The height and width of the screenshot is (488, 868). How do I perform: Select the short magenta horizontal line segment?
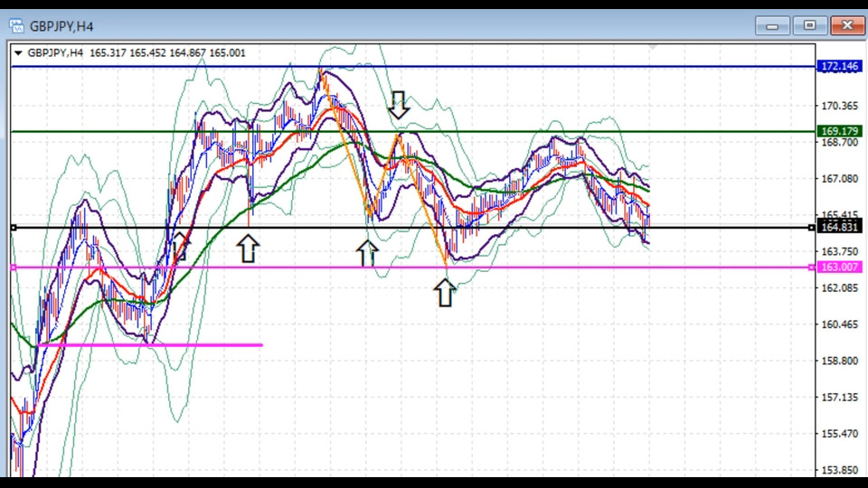point(150,345)
